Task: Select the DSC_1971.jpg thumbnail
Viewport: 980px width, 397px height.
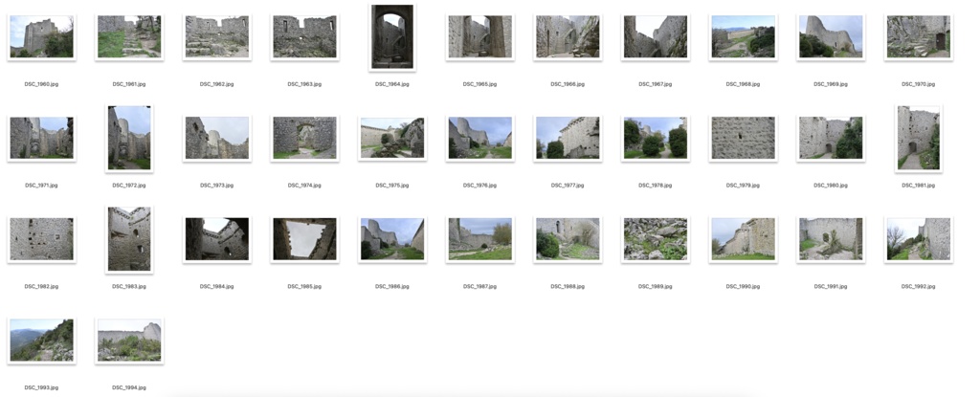Action: click(41, 138)
